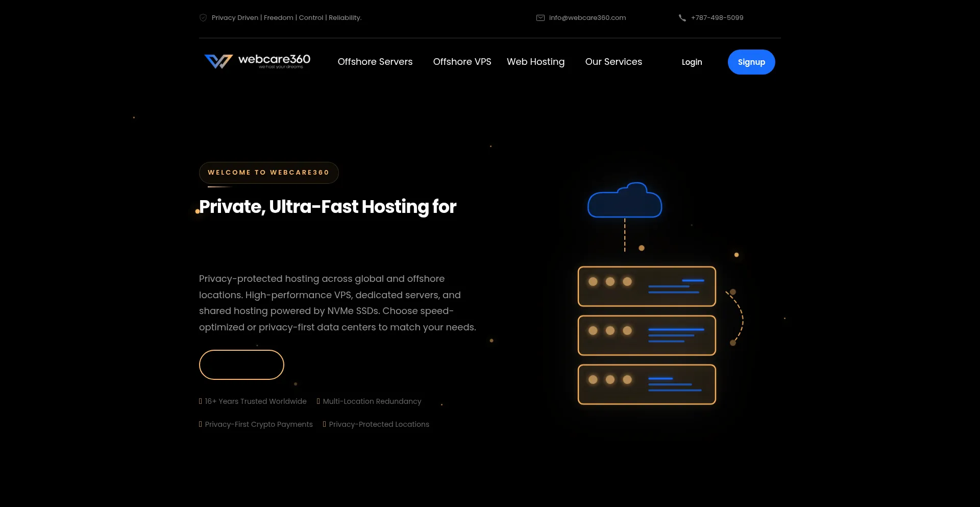Image resolution: width=980 pixels, height=507 pixels.
Task: Select the middle server rack graphic
Action: point(647,335)
